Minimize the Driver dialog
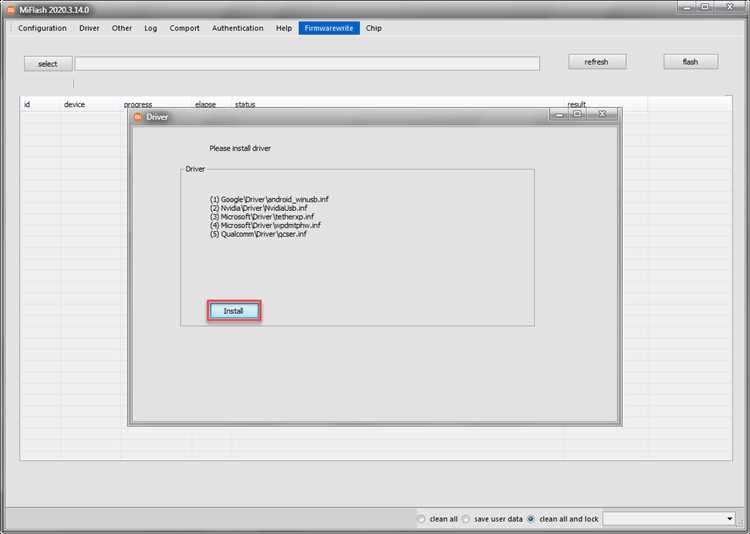This screenshot has width=750, height=534. coord(557,114)
